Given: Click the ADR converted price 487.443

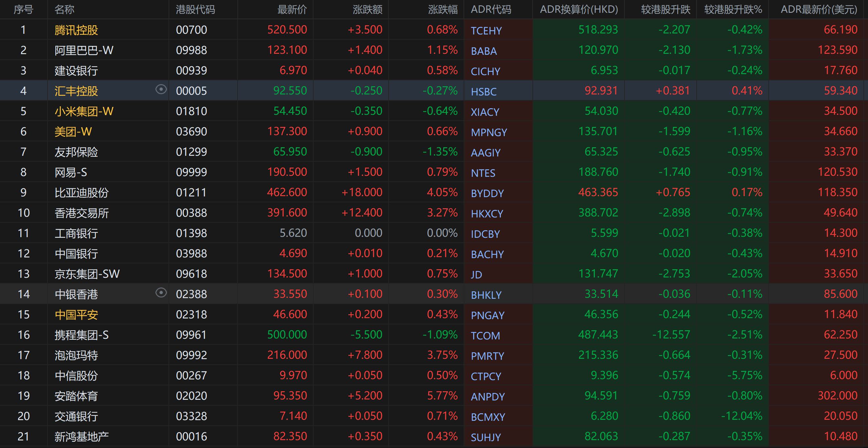Looking at the screenshot, I should (x=598, y=334).
